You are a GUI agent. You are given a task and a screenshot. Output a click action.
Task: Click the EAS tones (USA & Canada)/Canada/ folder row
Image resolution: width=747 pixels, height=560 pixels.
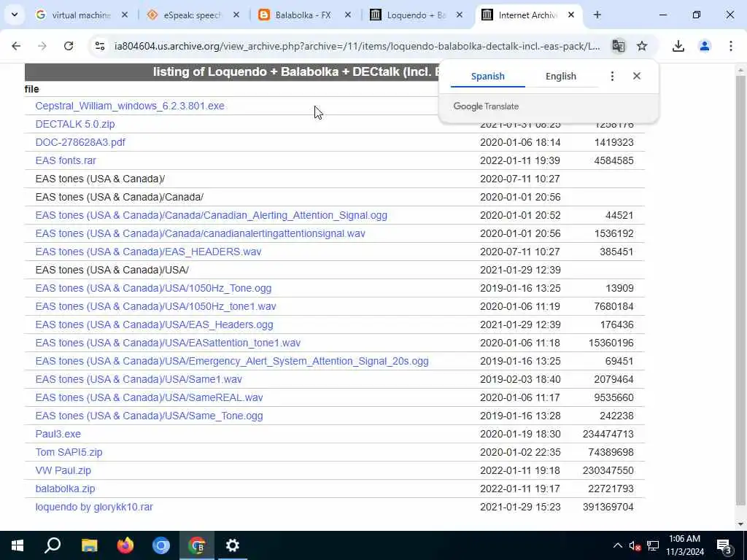click(x=334, y=197)
